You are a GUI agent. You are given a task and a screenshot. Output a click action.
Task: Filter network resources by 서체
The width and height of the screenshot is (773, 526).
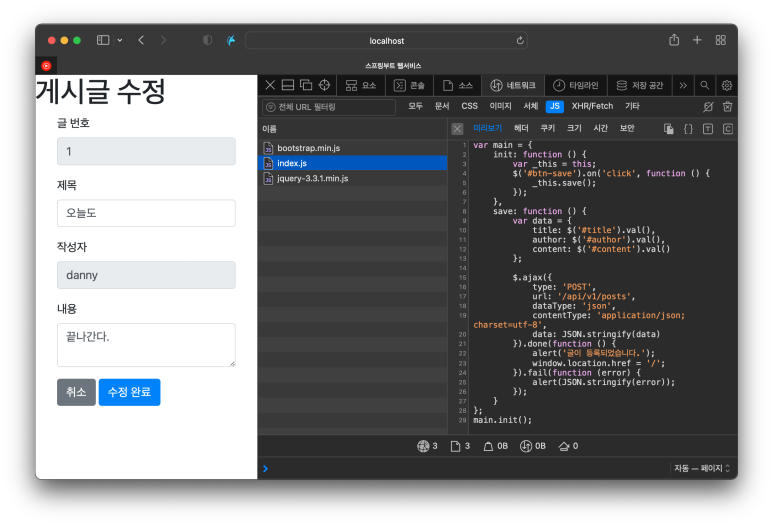[530, 106]
